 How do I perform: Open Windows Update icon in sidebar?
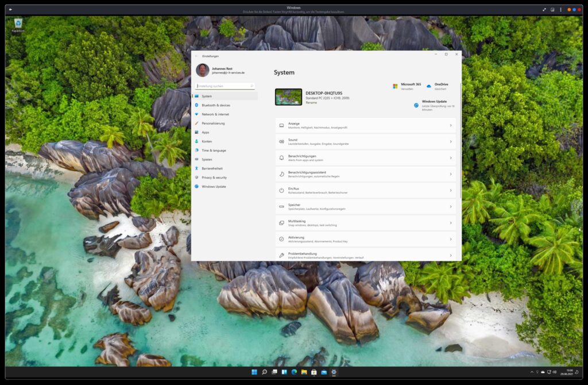[x=196, y=186]
